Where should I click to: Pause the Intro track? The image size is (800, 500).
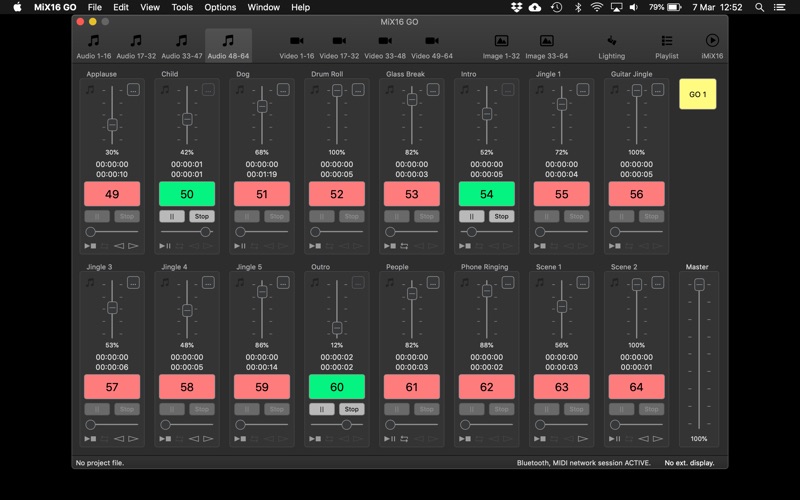pyautogui.click(x=471, y=216)
